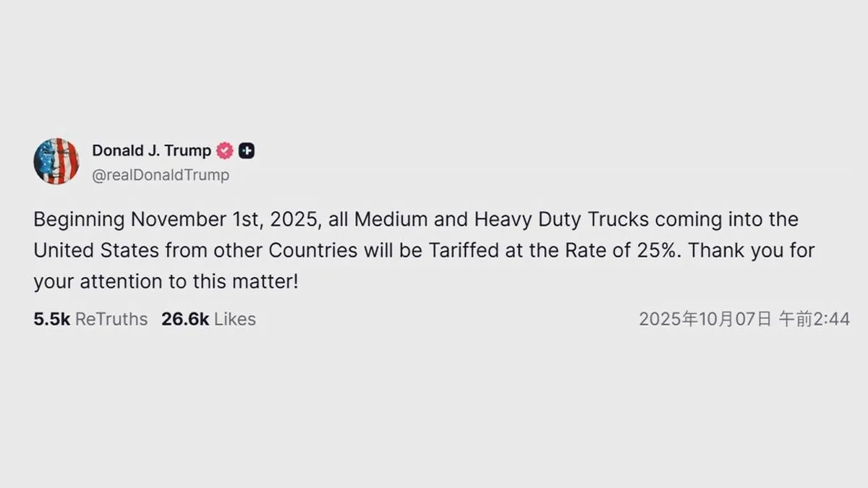Click the Likes label
Viewport: 868px width, 488px height.
click(235, 320)
